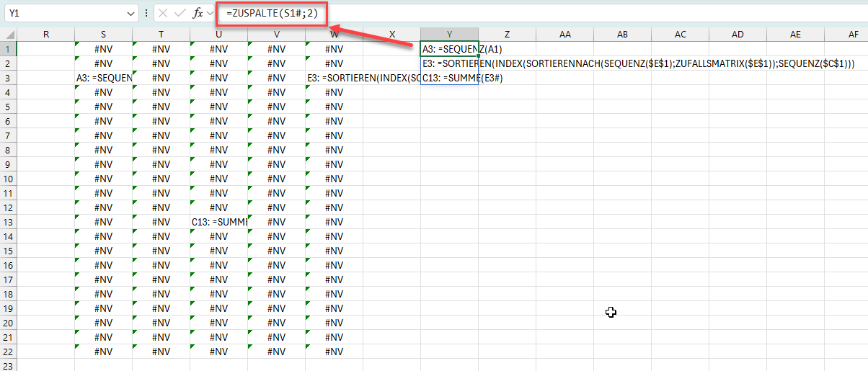This screenshot has width=868, height=371.
Task: Open Insert Function via the fx icon
Action: (x=198, y=13)
